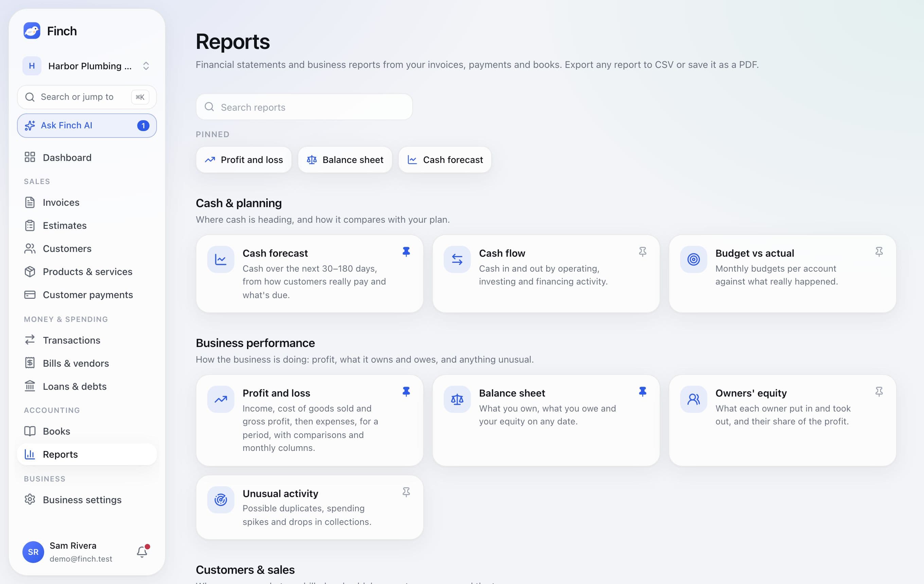Click the Unusual activity card radar icon
This screenshot has width=924, height=584.
click(221, 500)
